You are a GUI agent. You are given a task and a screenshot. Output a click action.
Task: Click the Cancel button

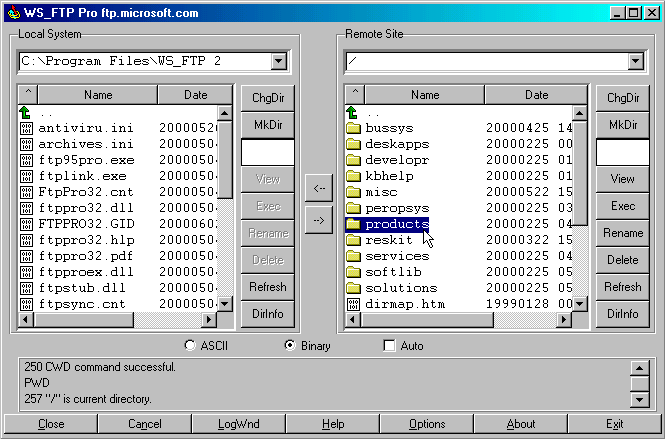[145, 424]
